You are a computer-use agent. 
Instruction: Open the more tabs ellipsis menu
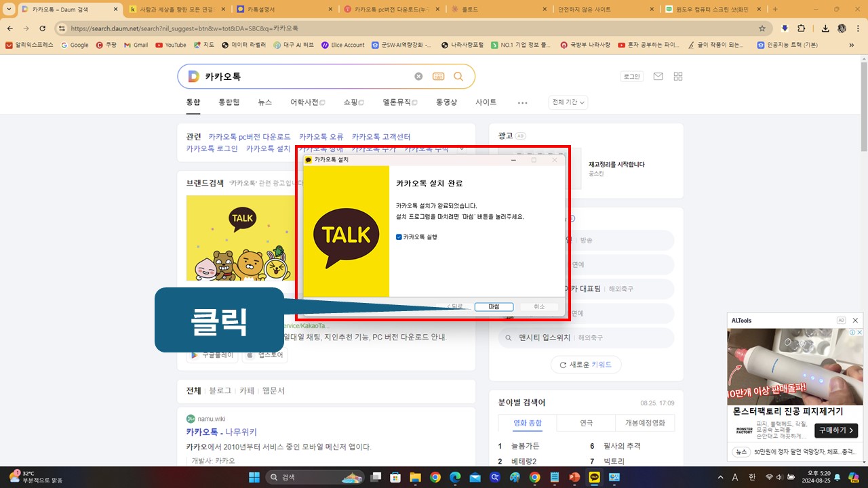(522, 103)
